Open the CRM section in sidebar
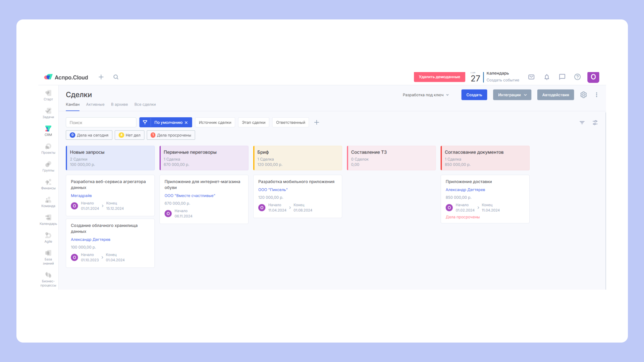This screenshot has height=362, width=644. tap(48, 130)
